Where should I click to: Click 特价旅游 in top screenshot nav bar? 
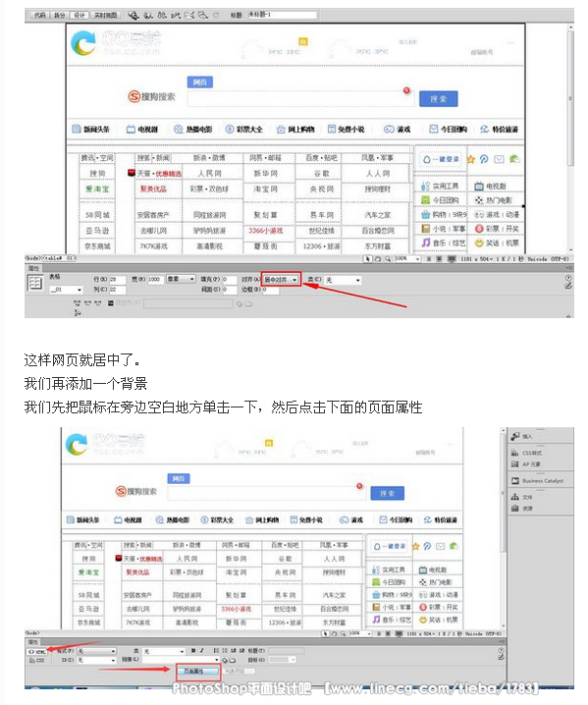499,130
